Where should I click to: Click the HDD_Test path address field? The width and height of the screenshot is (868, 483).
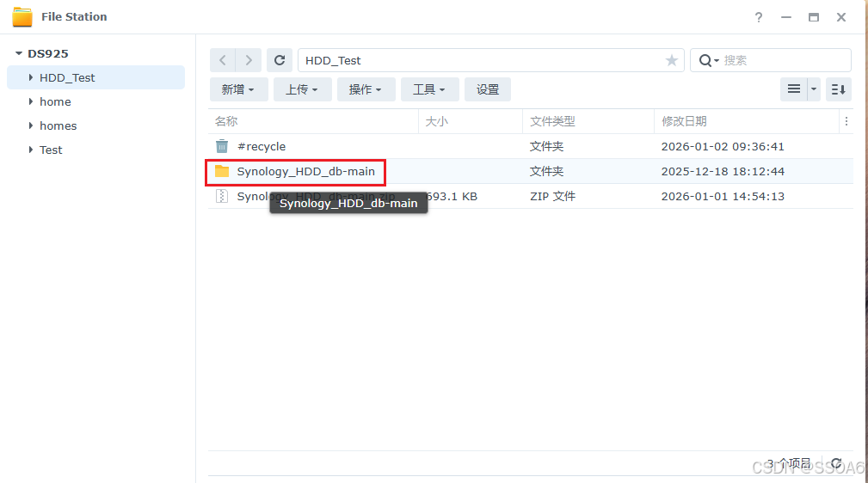(491, 60)
